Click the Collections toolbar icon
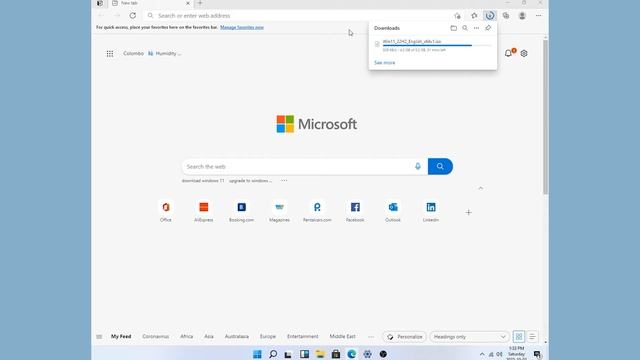The image size is (640, 360). click(506, 16)
